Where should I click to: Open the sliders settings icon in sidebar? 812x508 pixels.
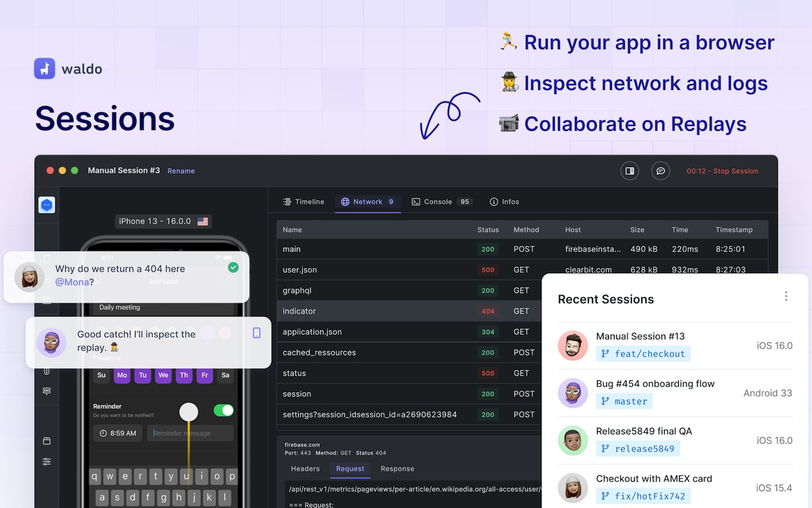coord(46,462)
